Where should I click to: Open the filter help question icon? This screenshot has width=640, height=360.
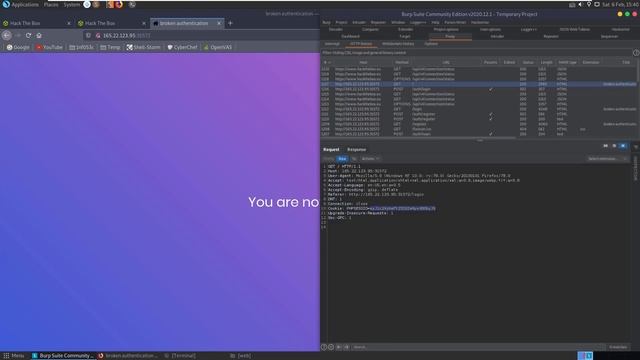point(636,53)
